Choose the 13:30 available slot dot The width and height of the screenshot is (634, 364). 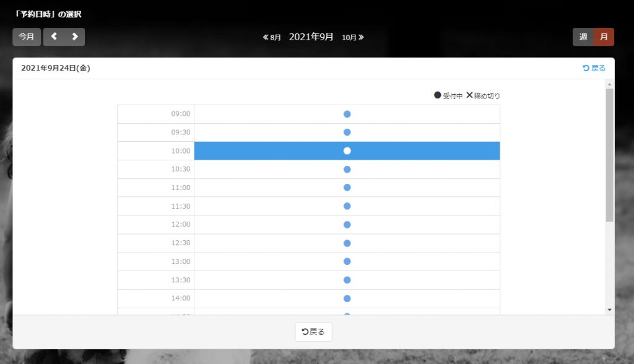tap(347, 280)
